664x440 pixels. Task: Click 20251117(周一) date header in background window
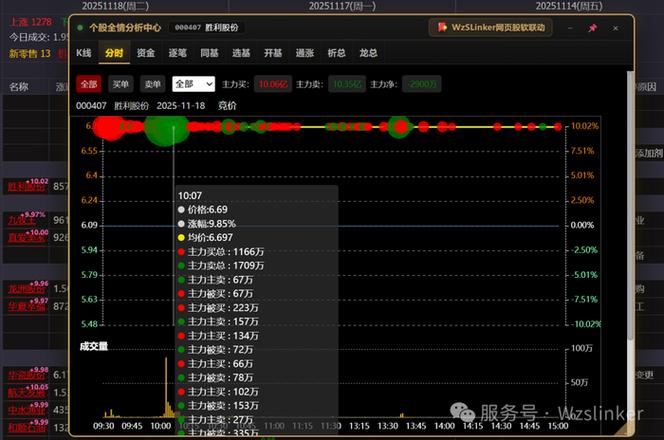(x=342, y=6)
